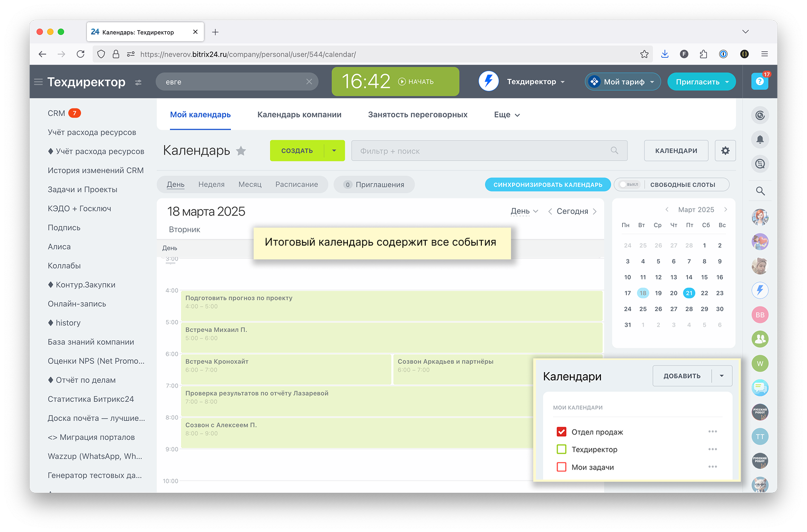Jump to Сегодня
This screenshot has width=807, height=532.
pyautogui.click(x=572, y=211)
